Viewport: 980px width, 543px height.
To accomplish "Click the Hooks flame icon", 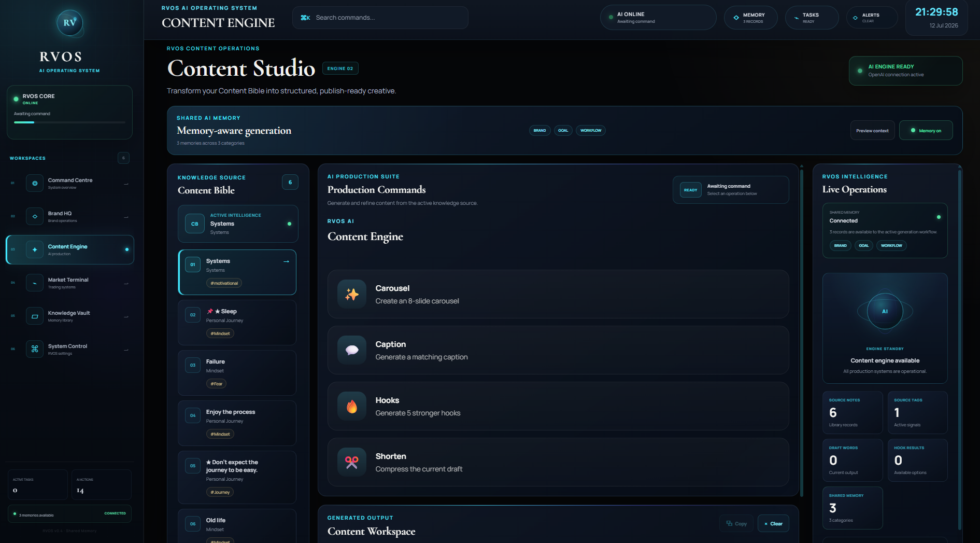I will (x=352, y=407).
